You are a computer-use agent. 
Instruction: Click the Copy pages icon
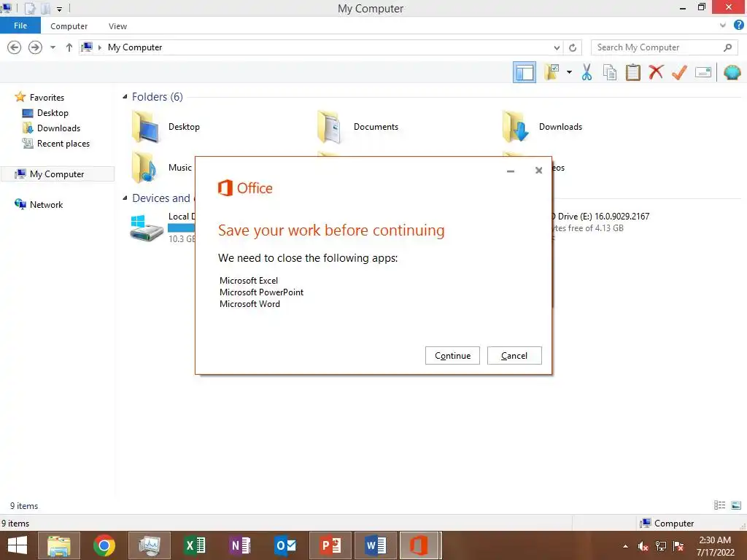point(610,72)
